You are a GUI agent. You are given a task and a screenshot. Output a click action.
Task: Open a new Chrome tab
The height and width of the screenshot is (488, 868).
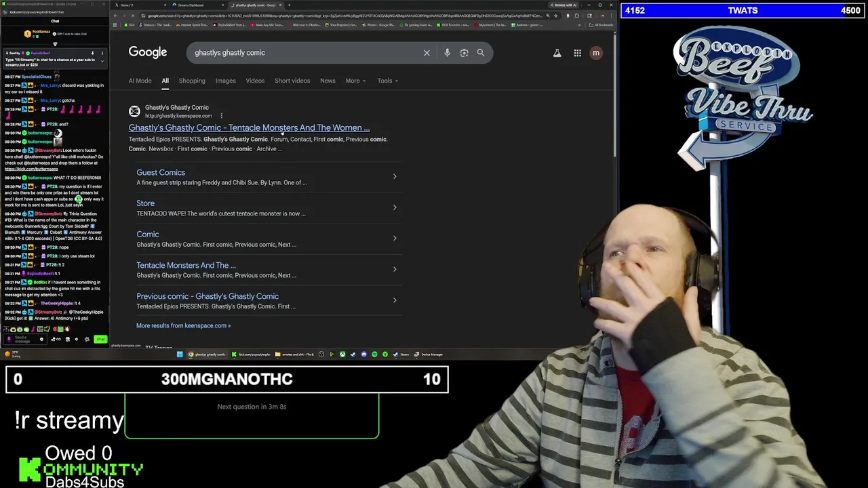[289, 5]
